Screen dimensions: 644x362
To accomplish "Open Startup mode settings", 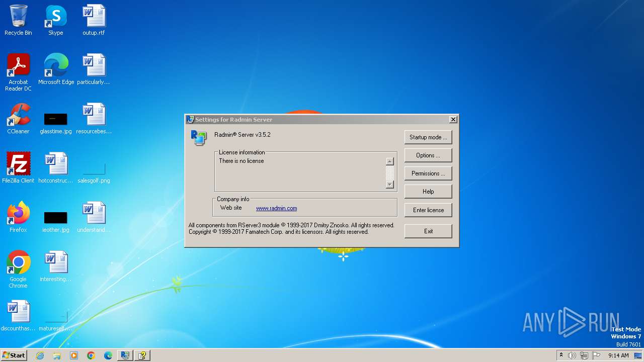I will (428, 137).
